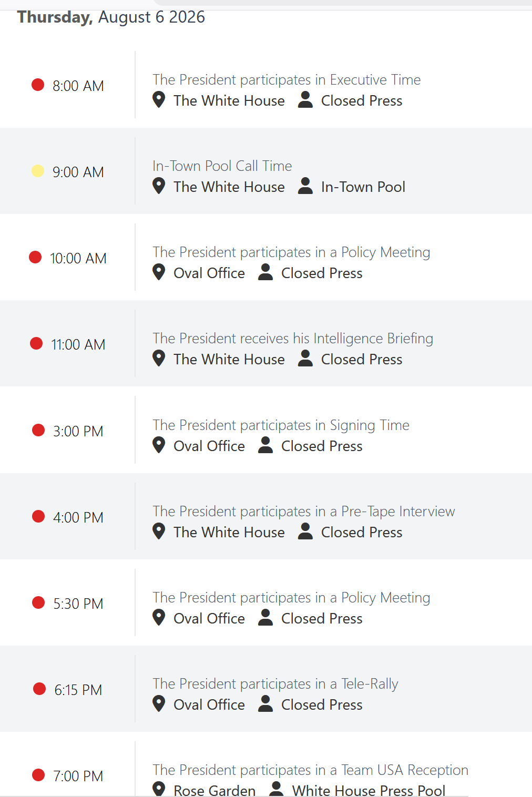Click location pin for the Tele-Rally event

(x=159, y=703)
